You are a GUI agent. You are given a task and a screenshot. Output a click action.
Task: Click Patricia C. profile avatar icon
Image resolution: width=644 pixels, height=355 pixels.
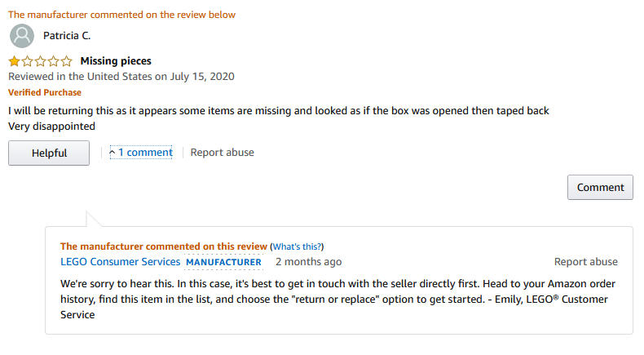(x=22, y=36)
